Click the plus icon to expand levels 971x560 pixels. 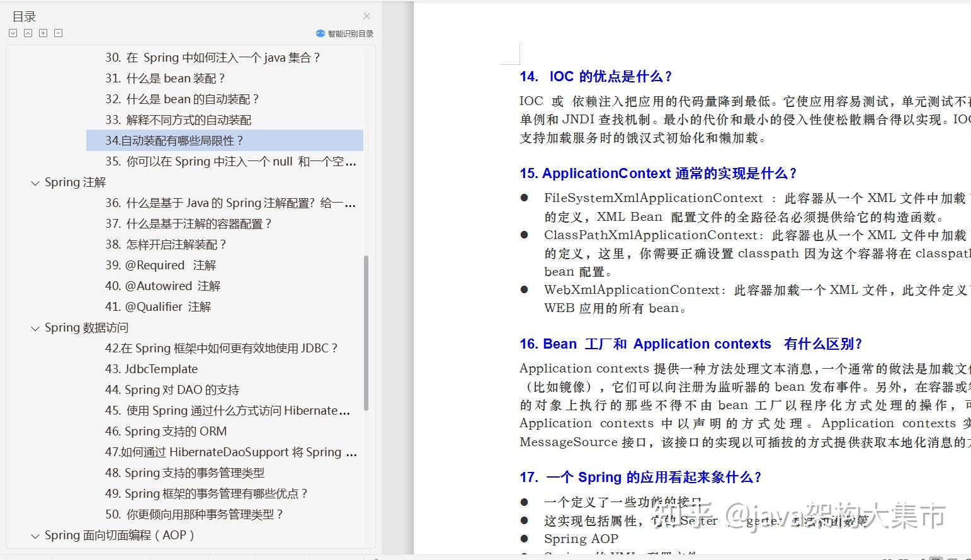tap(43, 33)
